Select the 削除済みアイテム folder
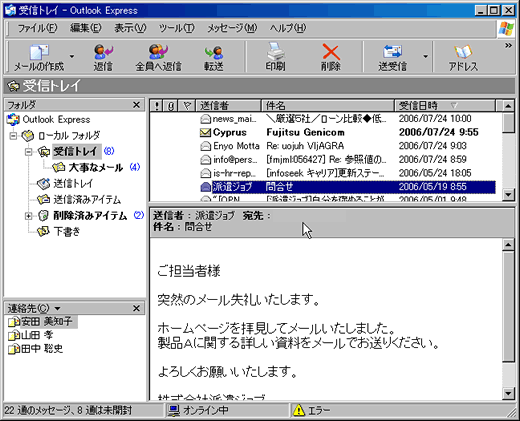The image size is (520, 421). pyautogui.click(x=90, y=216)
